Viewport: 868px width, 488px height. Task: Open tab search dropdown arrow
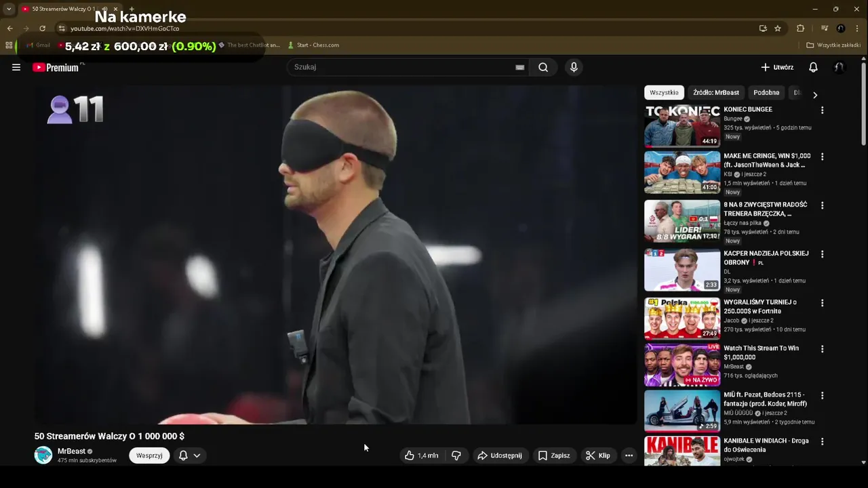pos(9,9)
